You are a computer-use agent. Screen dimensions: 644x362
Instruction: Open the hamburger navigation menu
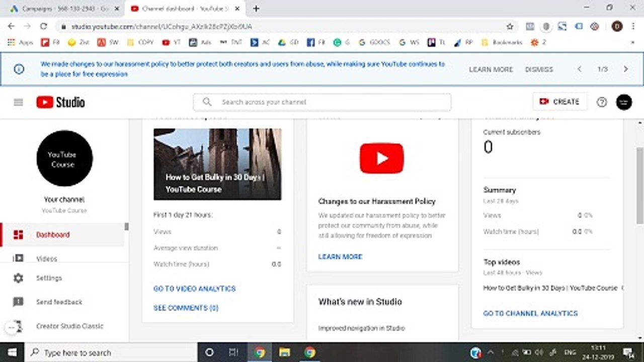pyautogui.click(x=19, y=102)
